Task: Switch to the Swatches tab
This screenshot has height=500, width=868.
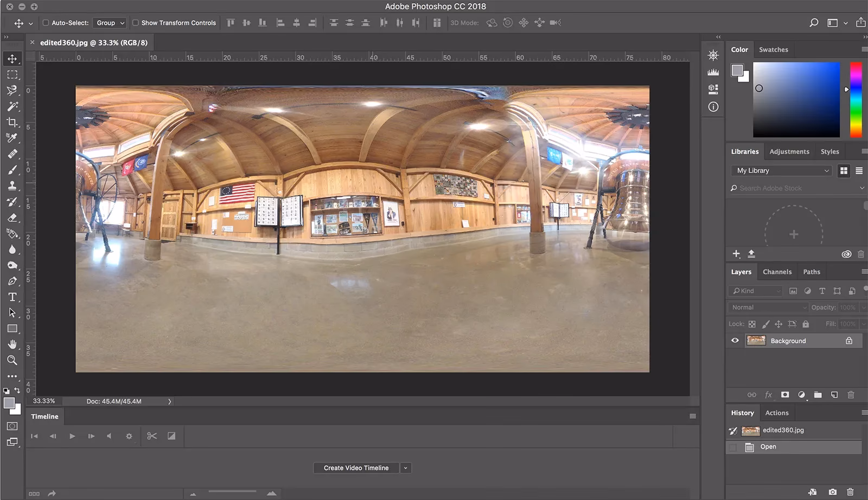Action: pos(774,49)
